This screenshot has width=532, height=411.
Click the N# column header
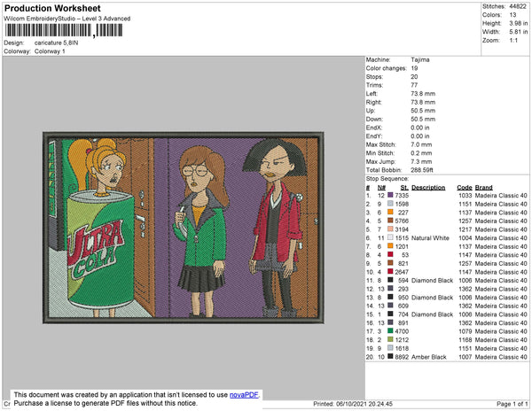pos(381,188)
